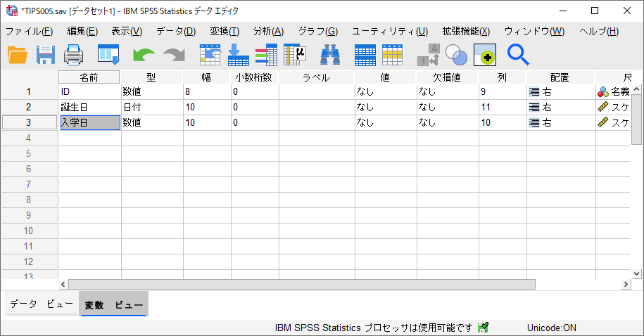The image size is (644, 336).
Task: Recall recently used dialogs icon
Action: click(x=108, y=55)
